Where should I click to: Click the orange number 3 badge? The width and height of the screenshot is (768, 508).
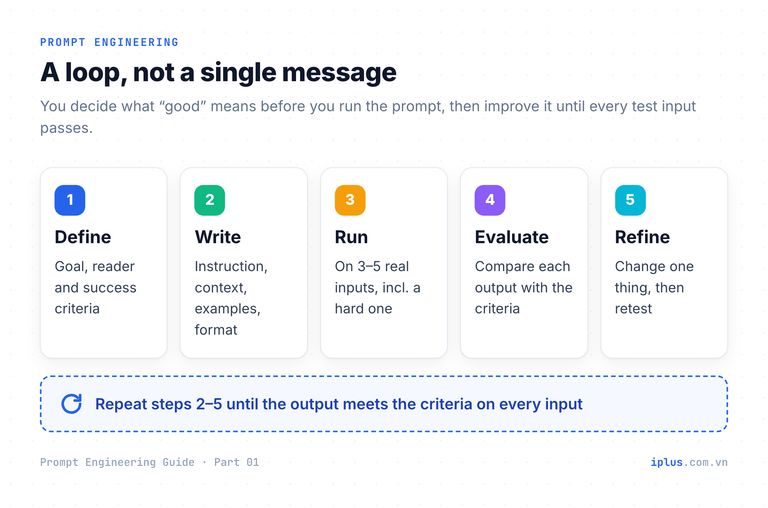tap(350, 200)
